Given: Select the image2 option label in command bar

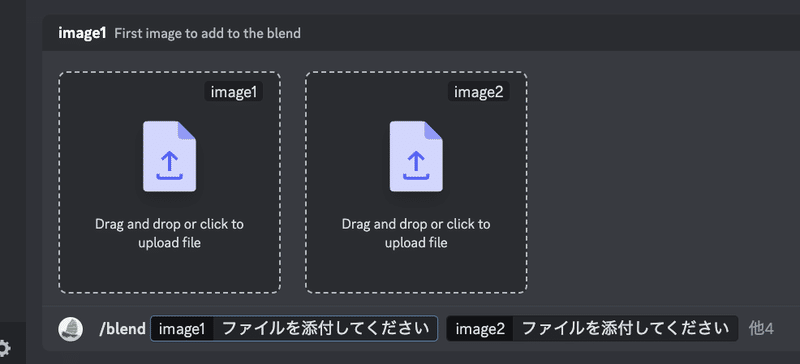Looking at the screenshot, I should pos(480,329).
